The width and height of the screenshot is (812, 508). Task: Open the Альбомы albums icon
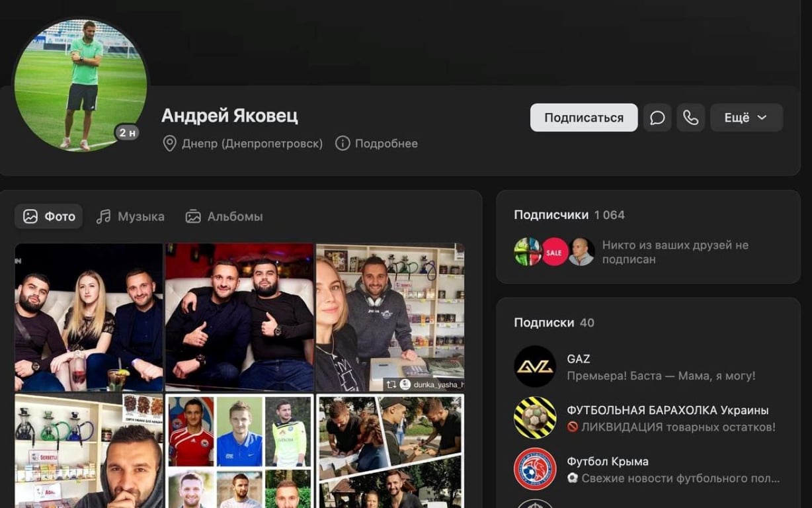[192, 216]
